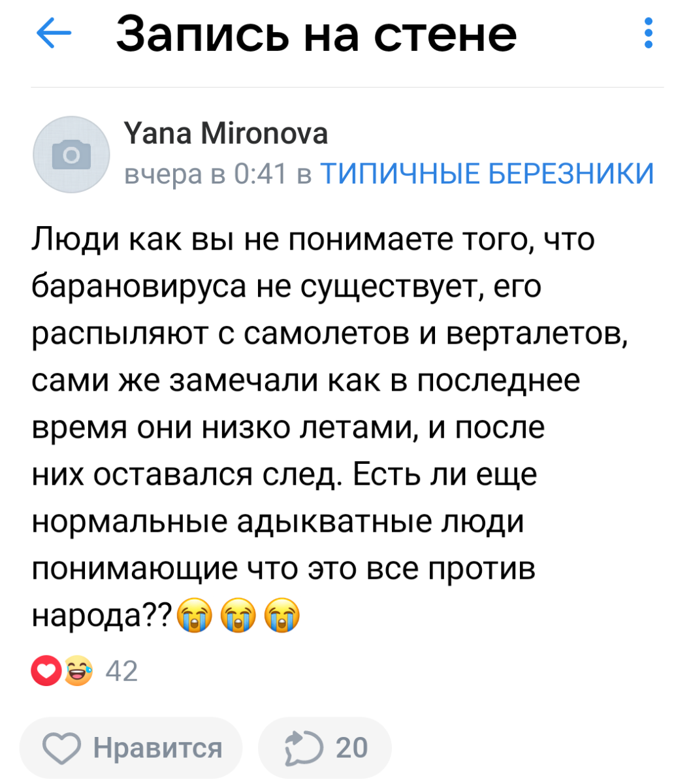
Task: Tap the laughing face reaction icon
Action: [x=78, y=671]
